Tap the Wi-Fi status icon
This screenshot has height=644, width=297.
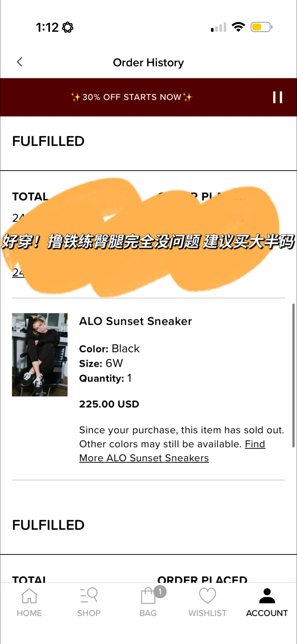point(238,27)
